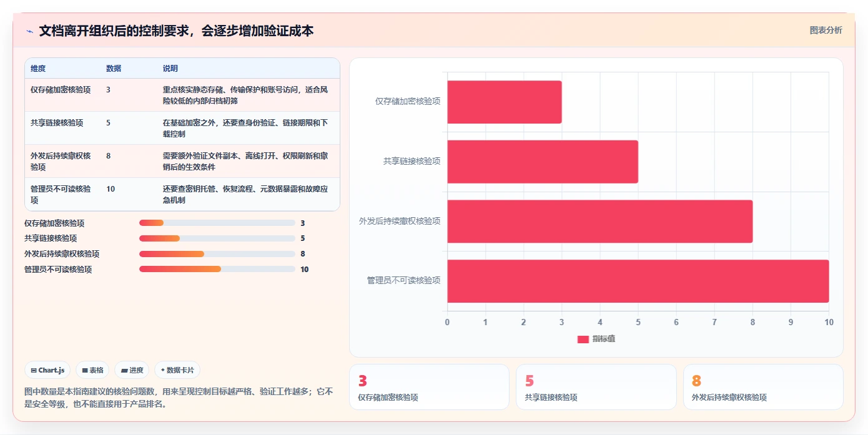Click description starting with 在基础加密之外

pyautogui.click(x=245, y=128)
